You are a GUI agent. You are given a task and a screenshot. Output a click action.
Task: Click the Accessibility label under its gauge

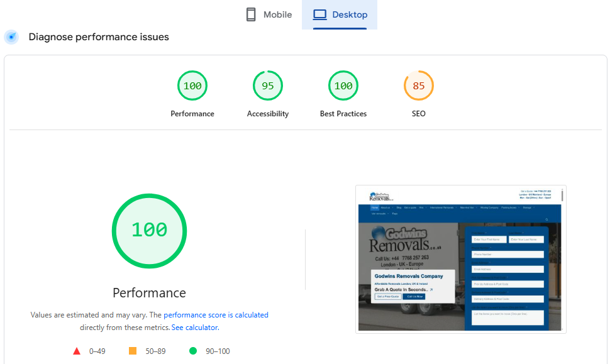(268, 114)
